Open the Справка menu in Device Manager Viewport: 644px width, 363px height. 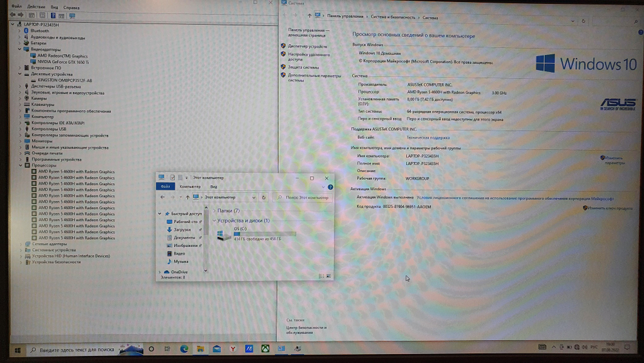[x=71, y=7]
